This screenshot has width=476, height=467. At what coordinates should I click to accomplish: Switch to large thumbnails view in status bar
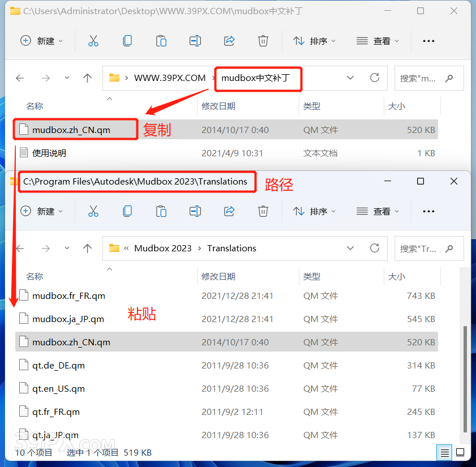click(460, 453)
